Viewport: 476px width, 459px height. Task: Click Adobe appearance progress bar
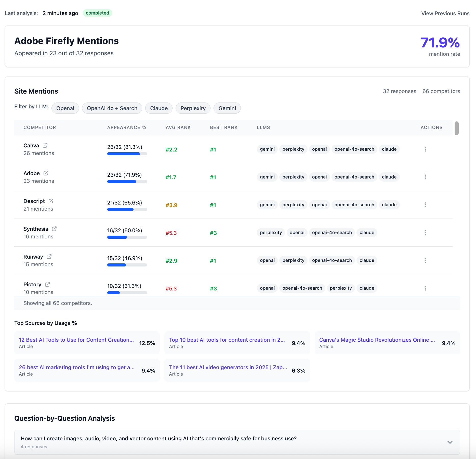(x=127, y=182)
